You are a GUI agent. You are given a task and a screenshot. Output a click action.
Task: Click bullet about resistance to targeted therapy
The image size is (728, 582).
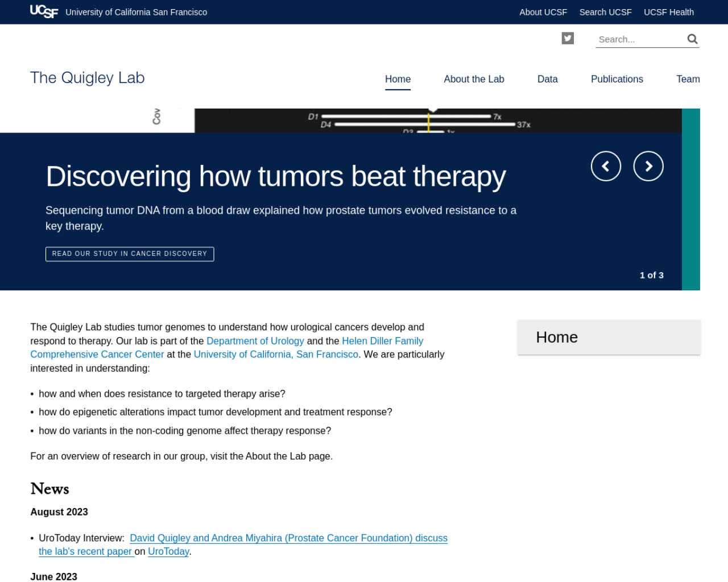pos(162,394)
